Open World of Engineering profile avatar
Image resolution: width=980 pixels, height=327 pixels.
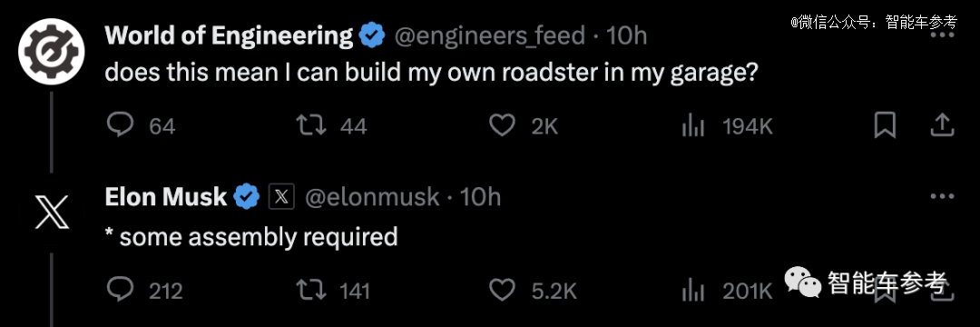(x=51, y=52)
